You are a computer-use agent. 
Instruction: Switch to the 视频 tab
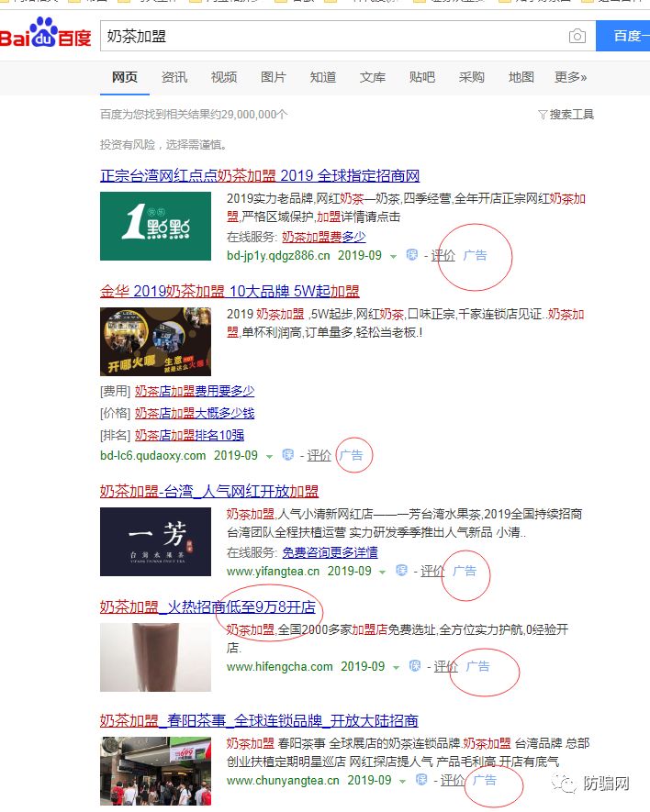224,77
